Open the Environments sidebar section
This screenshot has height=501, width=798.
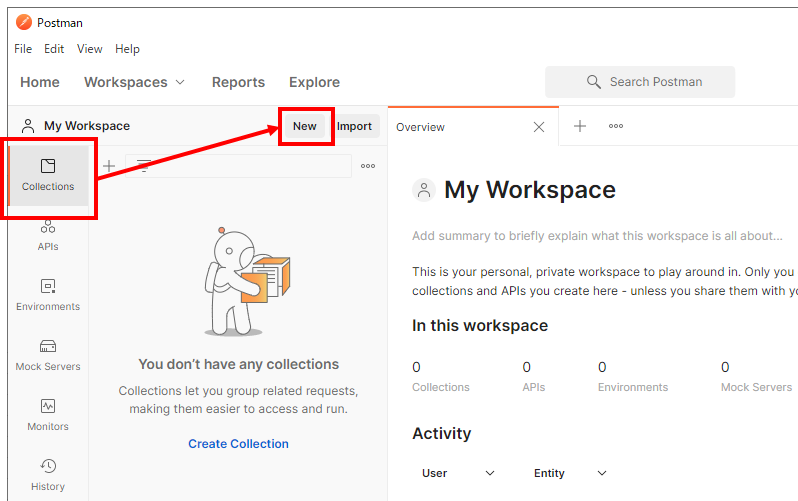48,294
